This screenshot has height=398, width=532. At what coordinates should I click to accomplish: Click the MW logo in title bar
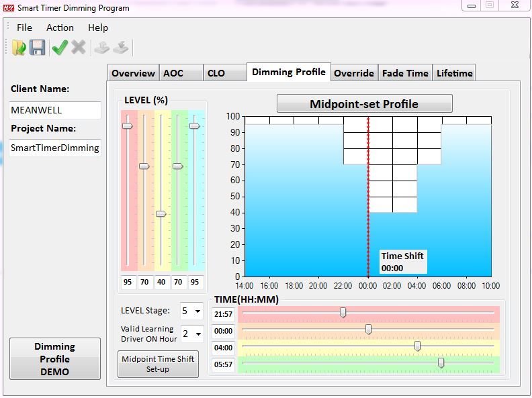pyautogui.click(x=9, y=7)
